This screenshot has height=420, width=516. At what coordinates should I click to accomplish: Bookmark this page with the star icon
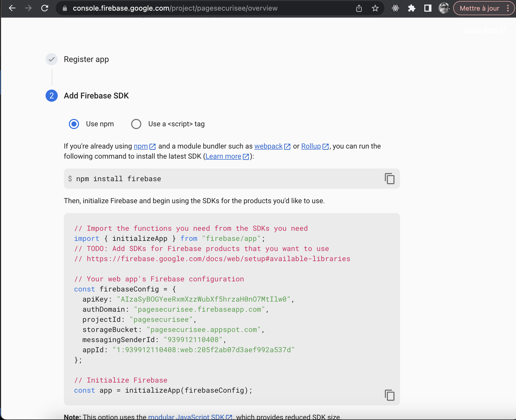coord(375,8)
